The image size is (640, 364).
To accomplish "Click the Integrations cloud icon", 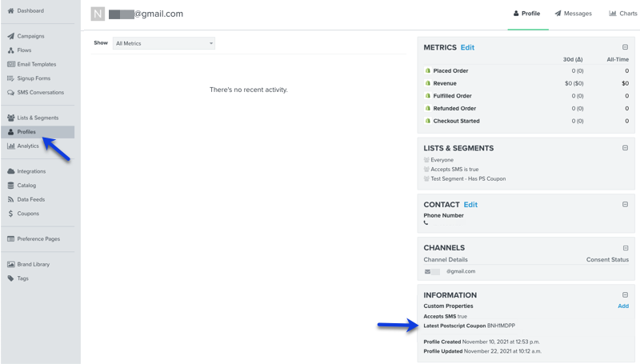I will point(10,171).
